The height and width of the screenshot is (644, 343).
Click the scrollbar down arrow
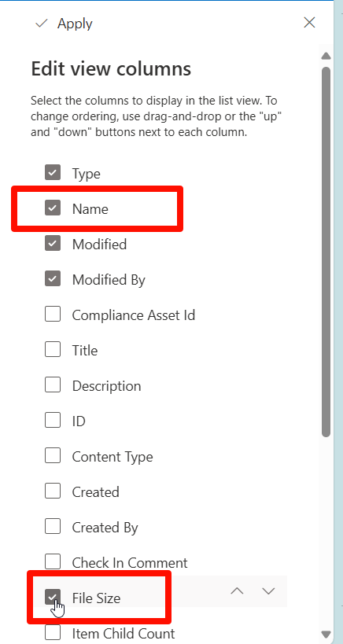point(326,634)
